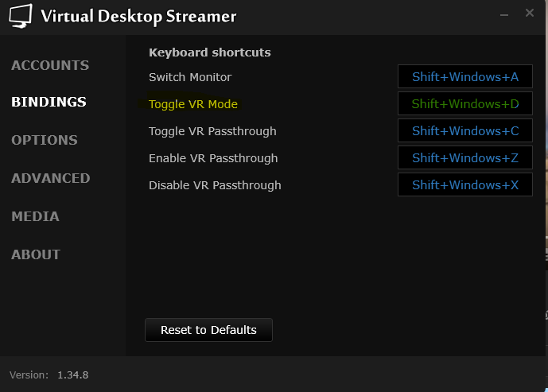Select the Shift+Windows+Z binding field
This screenshot has height=392, width=548.
pos(464,158)
